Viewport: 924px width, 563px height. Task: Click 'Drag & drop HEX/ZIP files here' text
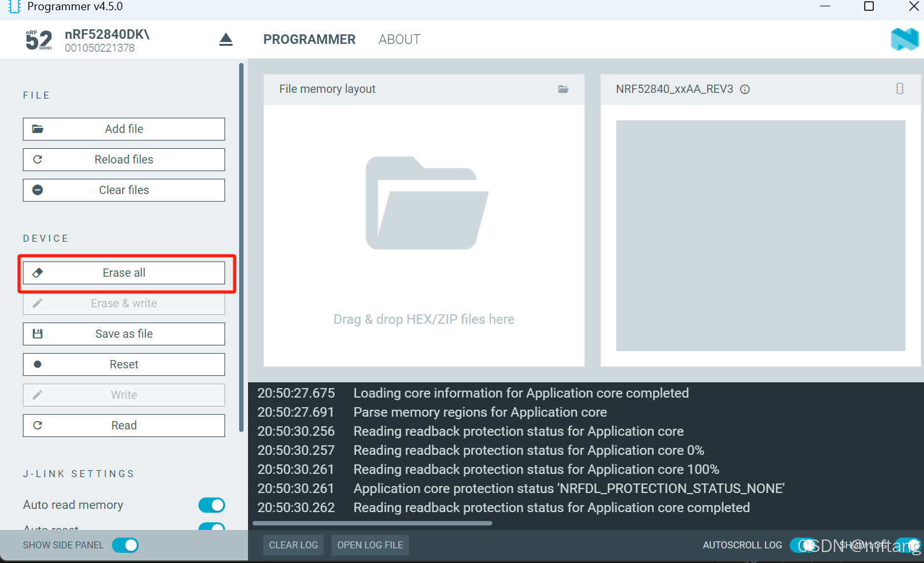click(424, 319)
